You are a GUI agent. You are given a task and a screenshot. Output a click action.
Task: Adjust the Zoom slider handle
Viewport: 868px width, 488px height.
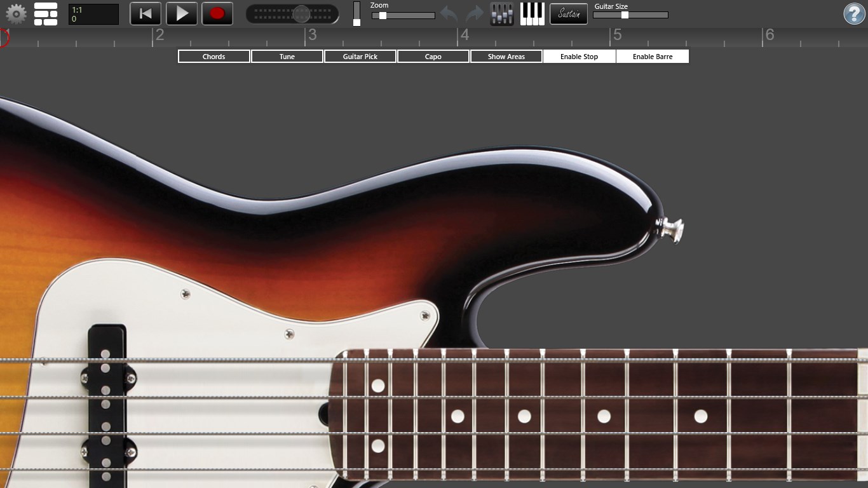pos(383,16)
